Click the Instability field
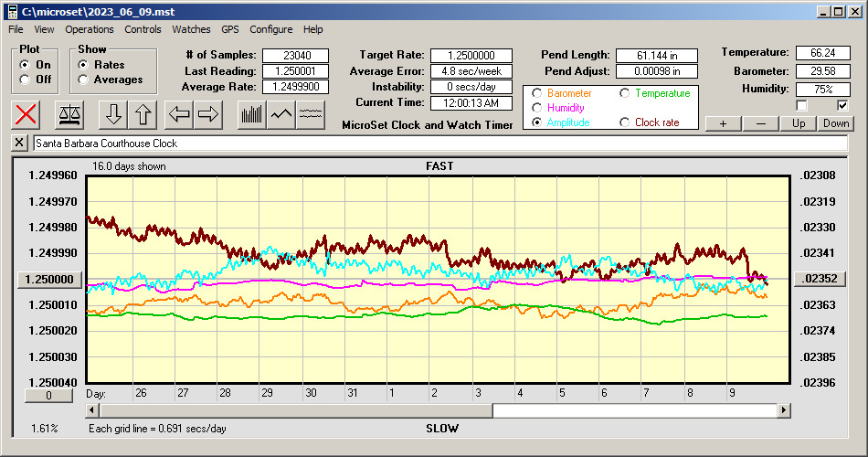 (471, 87)
